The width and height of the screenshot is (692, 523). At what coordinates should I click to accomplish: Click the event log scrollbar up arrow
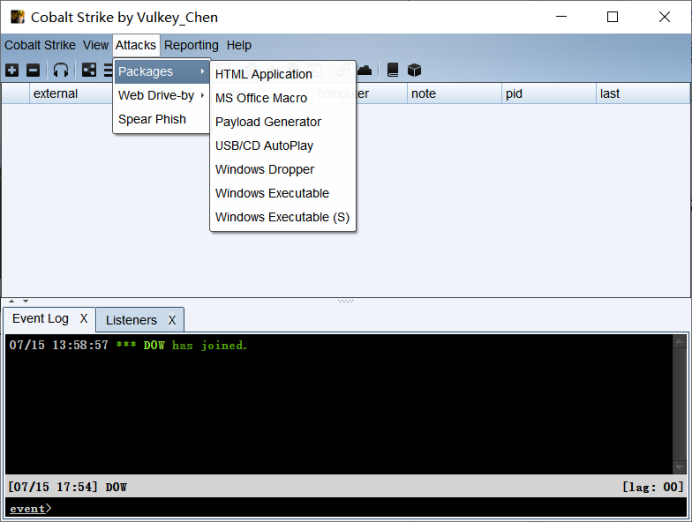tap(680, 341)
